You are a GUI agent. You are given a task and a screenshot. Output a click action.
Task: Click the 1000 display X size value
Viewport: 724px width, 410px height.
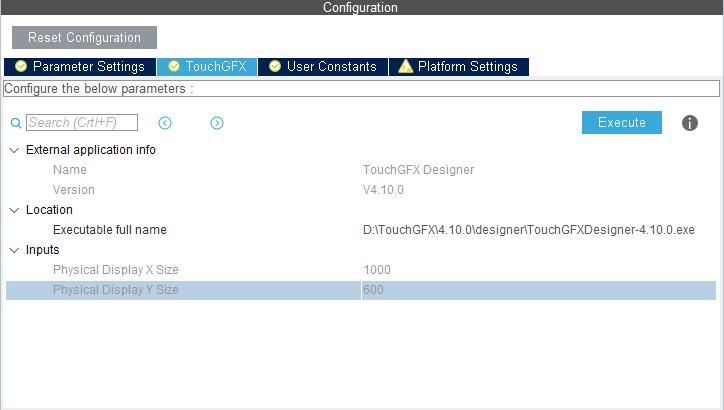tap(377, 270)
